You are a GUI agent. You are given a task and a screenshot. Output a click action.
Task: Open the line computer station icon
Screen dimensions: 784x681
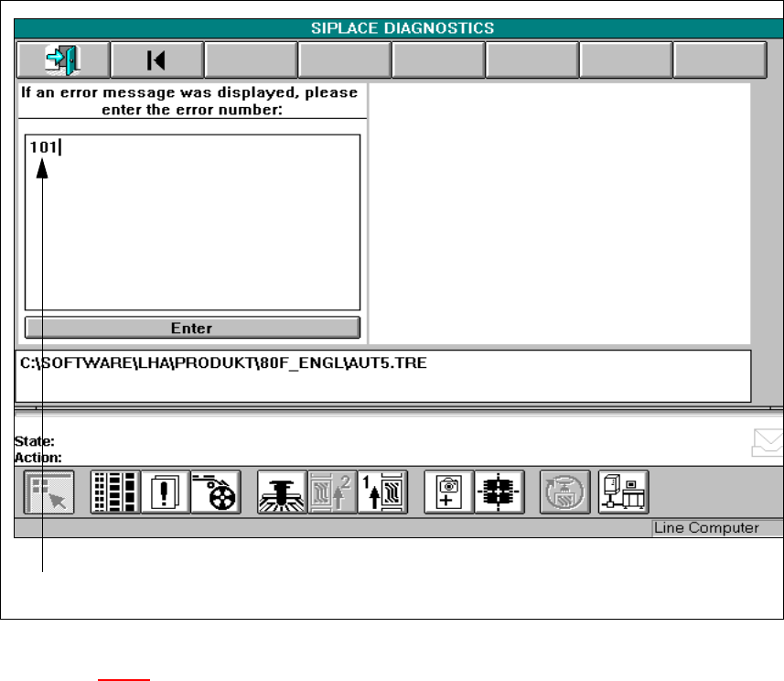click(x=624, y=492)
